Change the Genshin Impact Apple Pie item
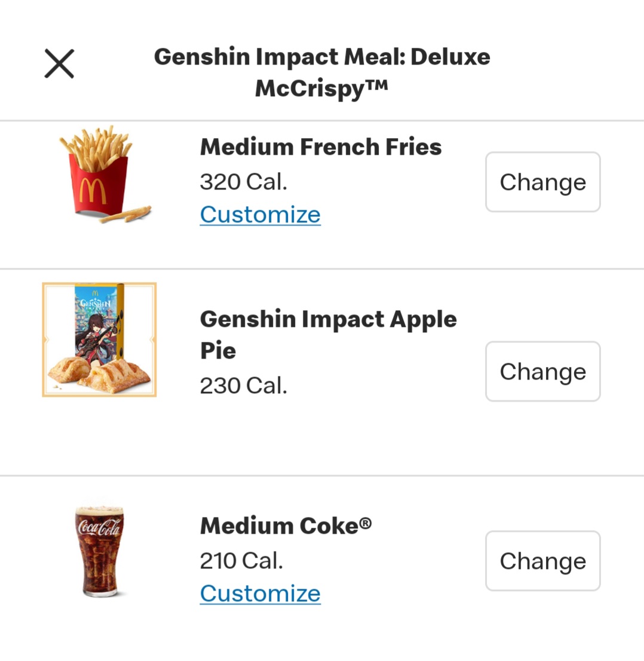 542,371
